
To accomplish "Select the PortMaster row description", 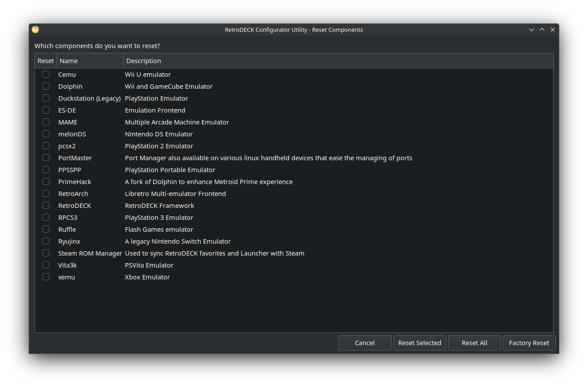I will [268, 158].
